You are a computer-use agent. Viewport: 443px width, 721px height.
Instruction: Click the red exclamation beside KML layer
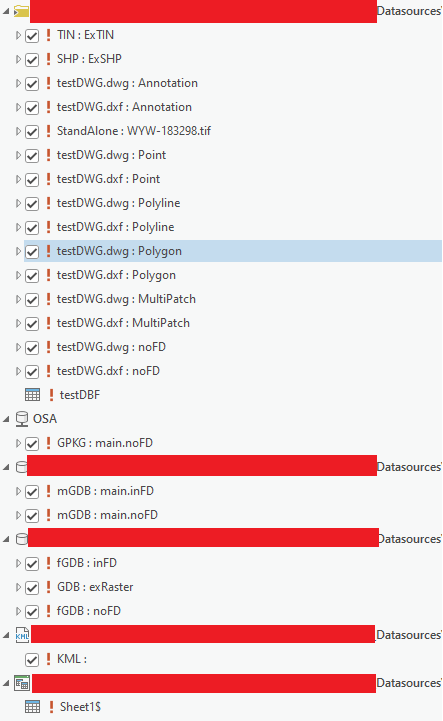pyautogui.click(x=48, y=659)
